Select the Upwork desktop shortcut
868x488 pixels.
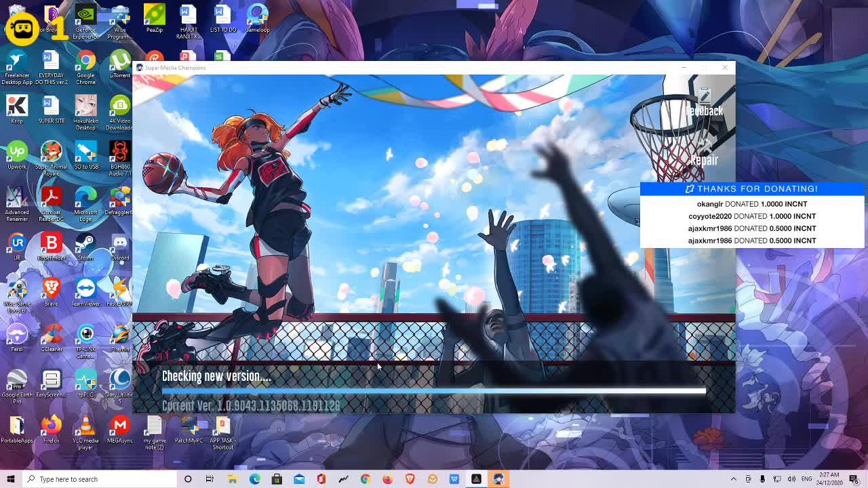(x=17, y=155)
